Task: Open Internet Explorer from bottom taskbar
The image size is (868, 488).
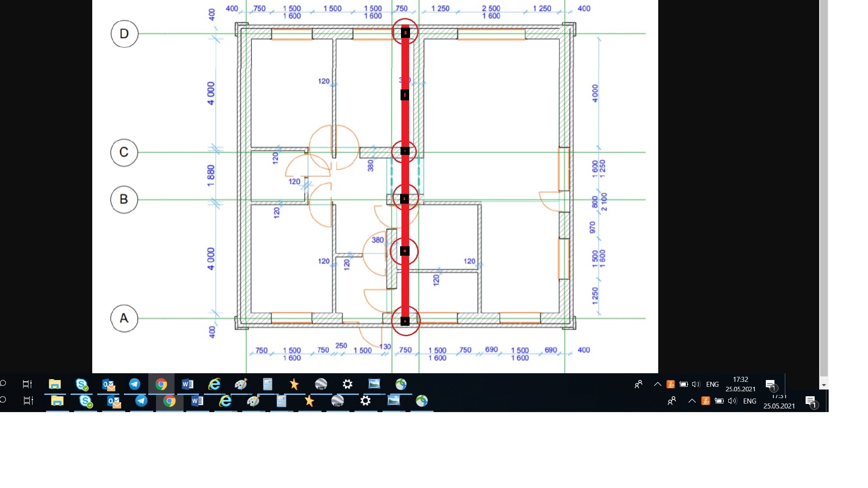Action: 225,401
